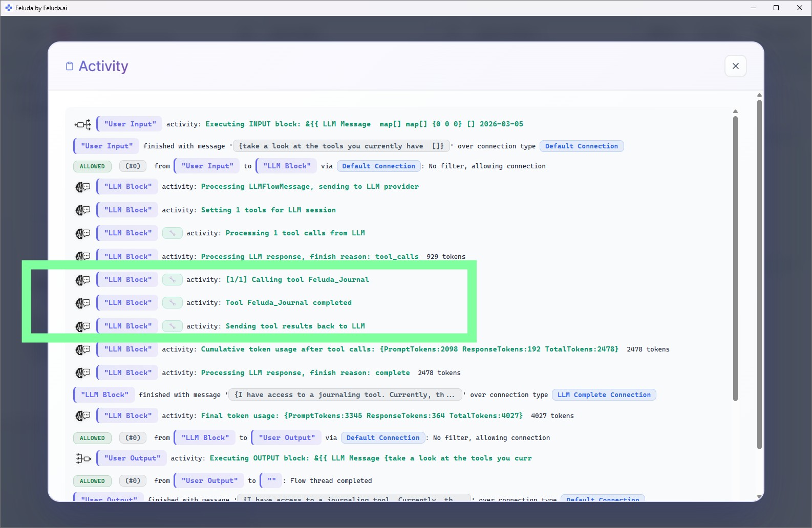Click LLM icon on finish reason complete row
This screenshot has height=528, width=812.
coord(83,373)
